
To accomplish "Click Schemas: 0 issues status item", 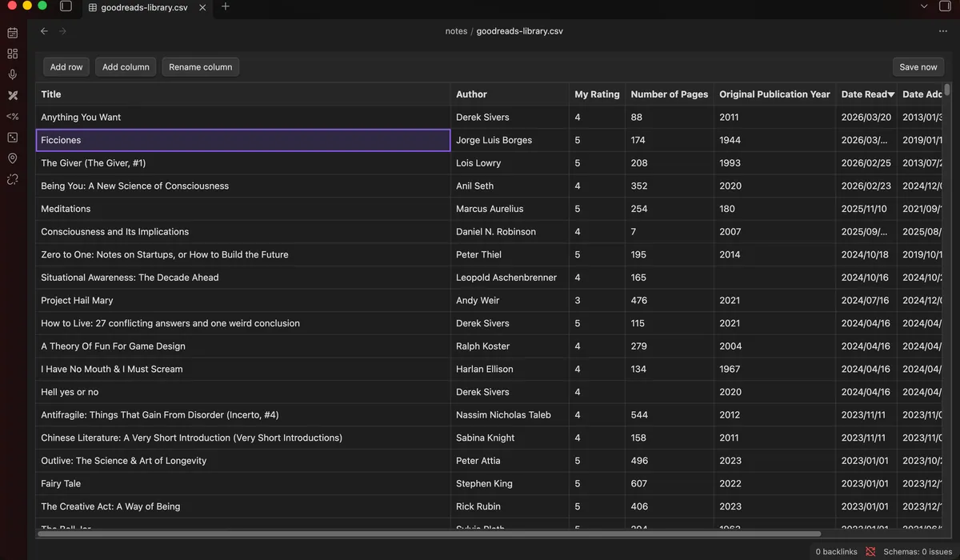I will click(918, 552).
